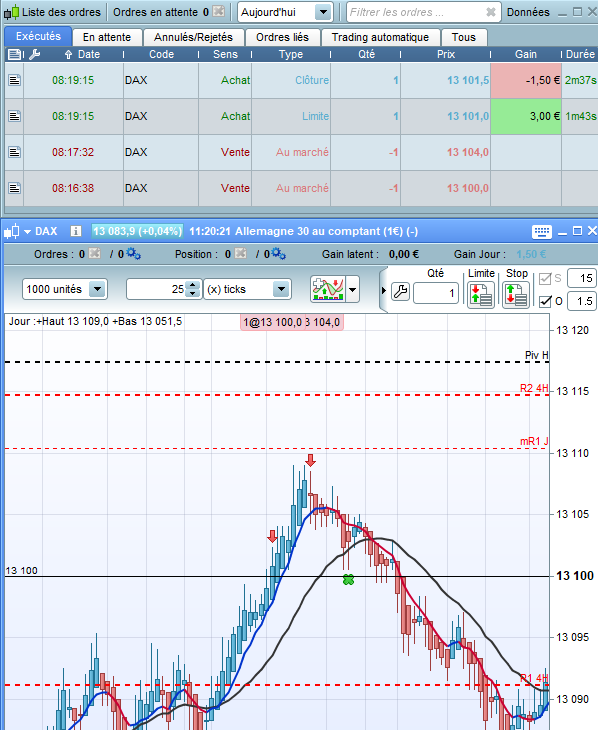
Task: Click the upper red sell arrow marker on the chart
Action: coord(311,460)
